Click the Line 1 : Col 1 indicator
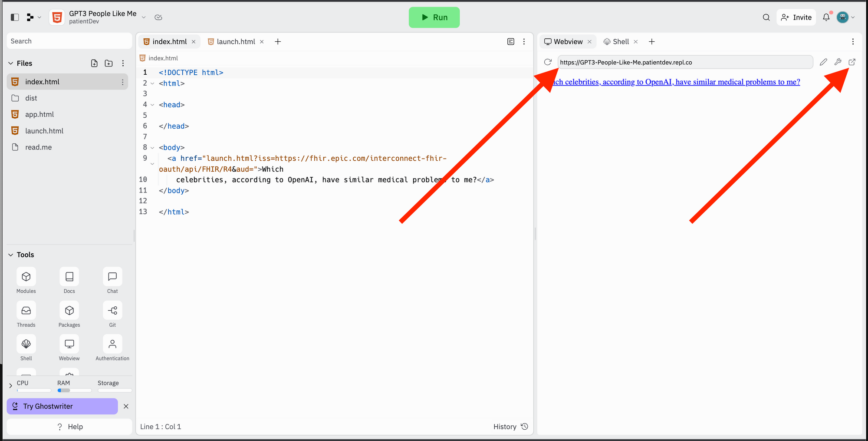The height and width of the screenshot is (441, 868). tap(161, 427)
